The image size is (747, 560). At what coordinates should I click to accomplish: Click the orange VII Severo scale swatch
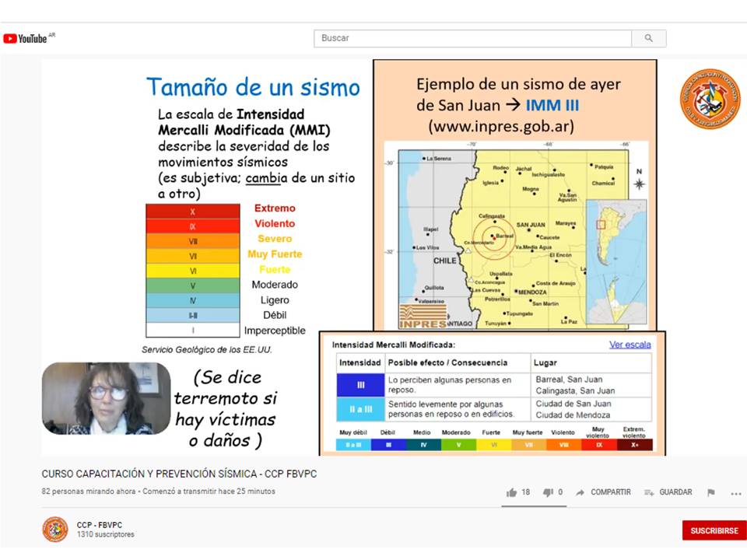tap(192, 241)
